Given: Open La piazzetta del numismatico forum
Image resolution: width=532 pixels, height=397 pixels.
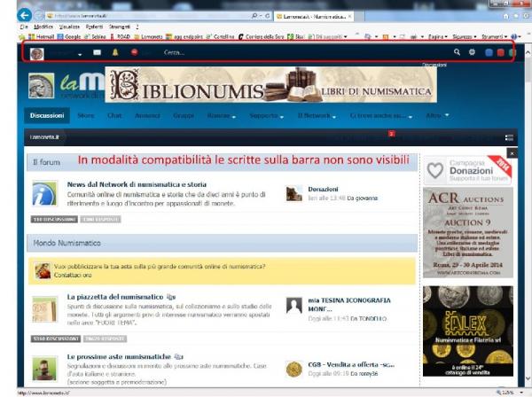Looking at the screenshot, I should click(115, 297).
